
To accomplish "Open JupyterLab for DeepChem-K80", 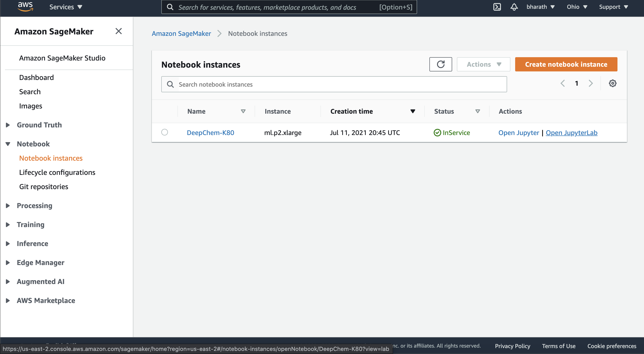I will (x=571, y=133).
